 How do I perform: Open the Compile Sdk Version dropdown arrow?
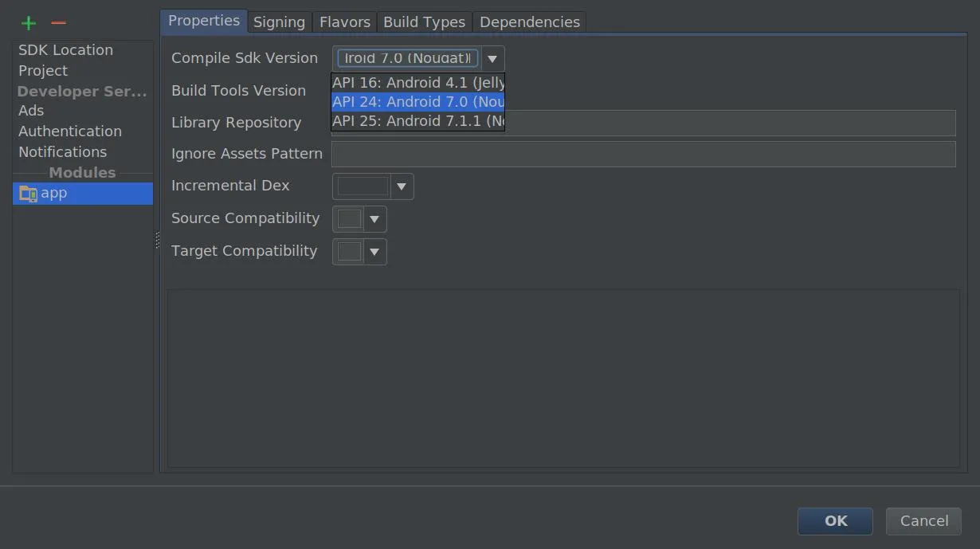click(492, 59)
